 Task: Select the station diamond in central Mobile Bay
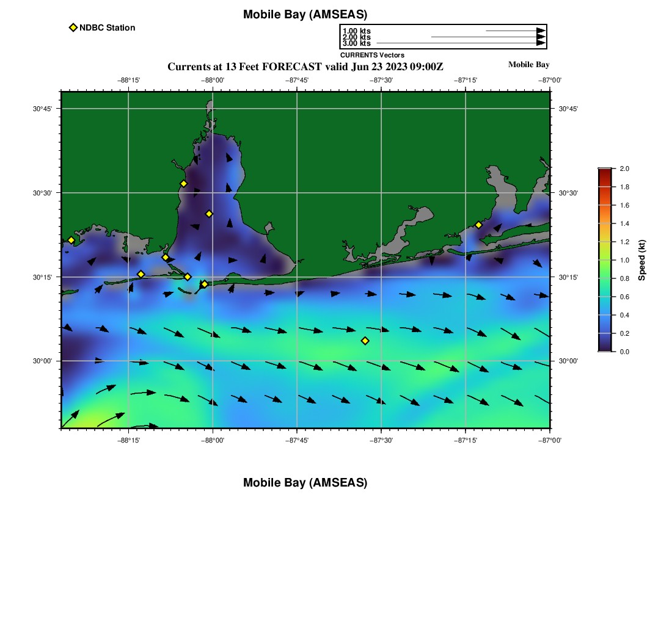(x=209, y=214)
